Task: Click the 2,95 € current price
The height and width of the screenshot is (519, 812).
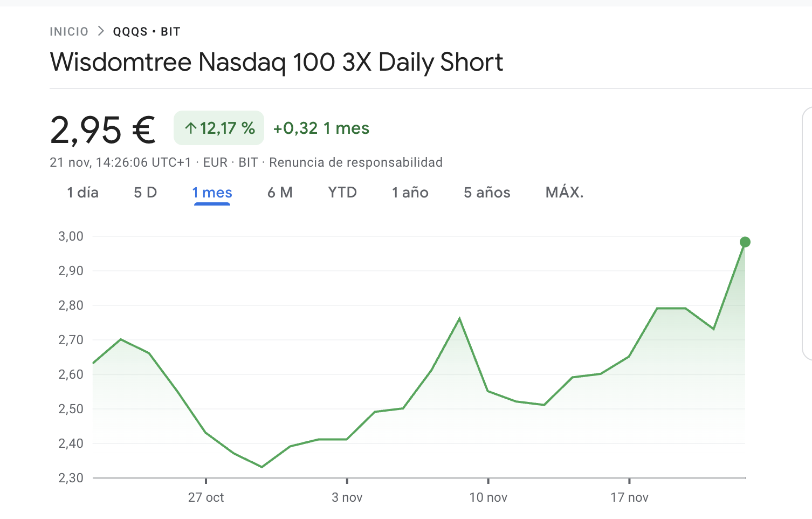Action: [103, 130]
